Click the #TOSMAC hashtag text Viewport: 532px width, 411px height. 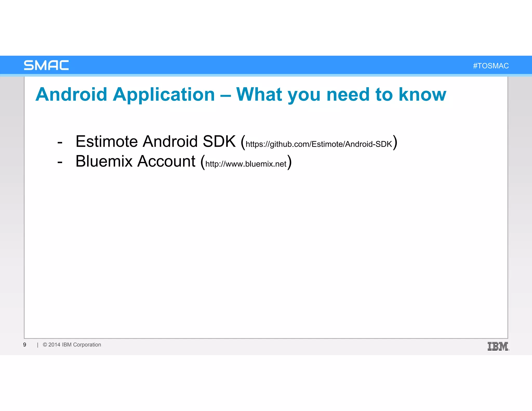pyautogui.click(x=491, y=66)
